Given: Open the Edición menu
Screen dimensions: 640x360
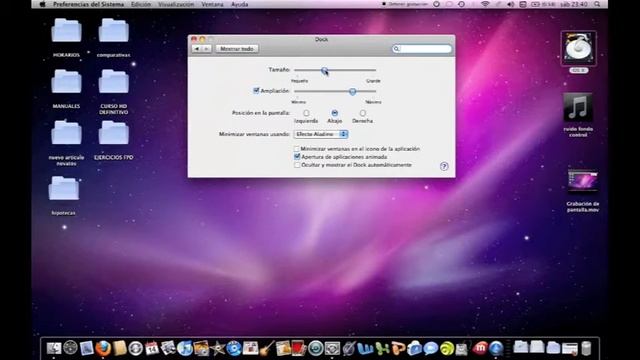Looking at the screenshot, I should pos(141,4).
